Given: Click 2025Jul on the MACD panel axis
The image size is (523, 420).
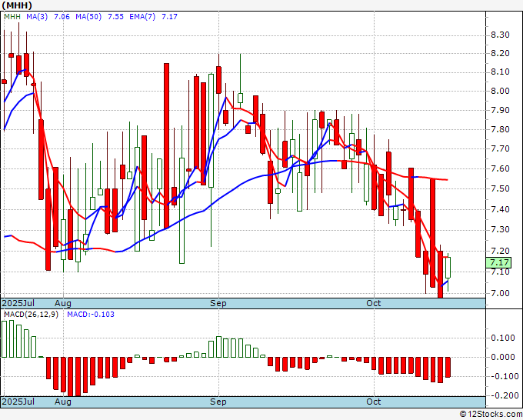Looking at the screenshot, I should click(18, 402).
